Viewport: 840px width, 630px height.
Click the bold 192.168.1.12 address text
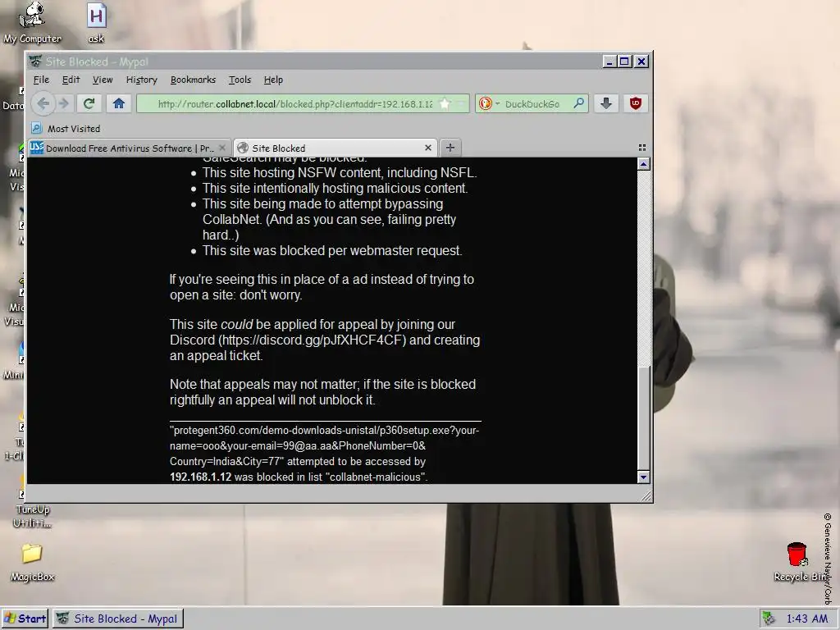[200, 477]
